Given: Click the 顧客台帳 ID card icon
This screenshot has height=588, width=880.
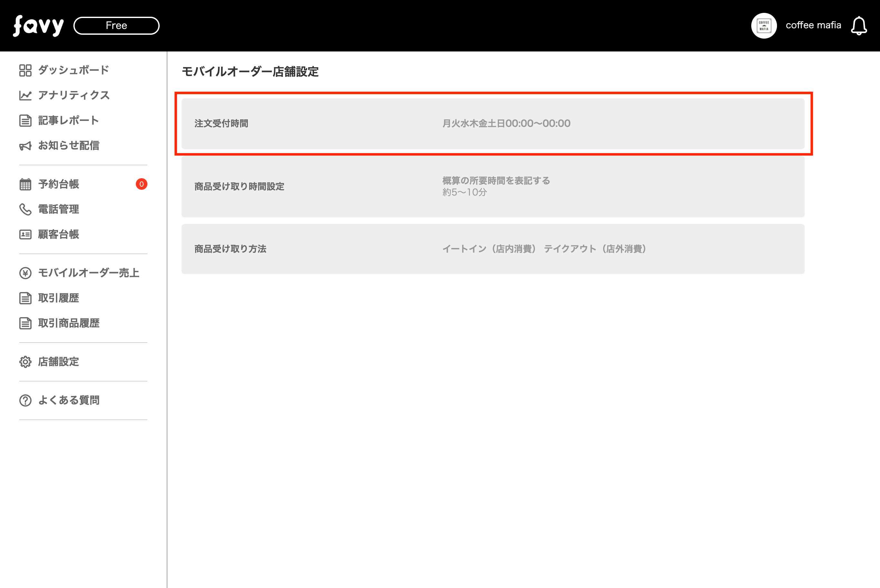Looking at the screenshot, I should click(x=25, y=234).
